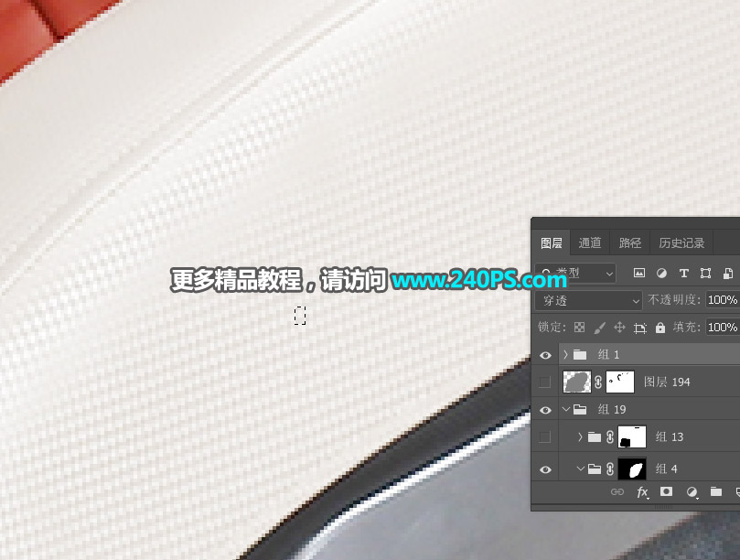
Task: Filter layers by adjustment layer icon
Action: 661,273
